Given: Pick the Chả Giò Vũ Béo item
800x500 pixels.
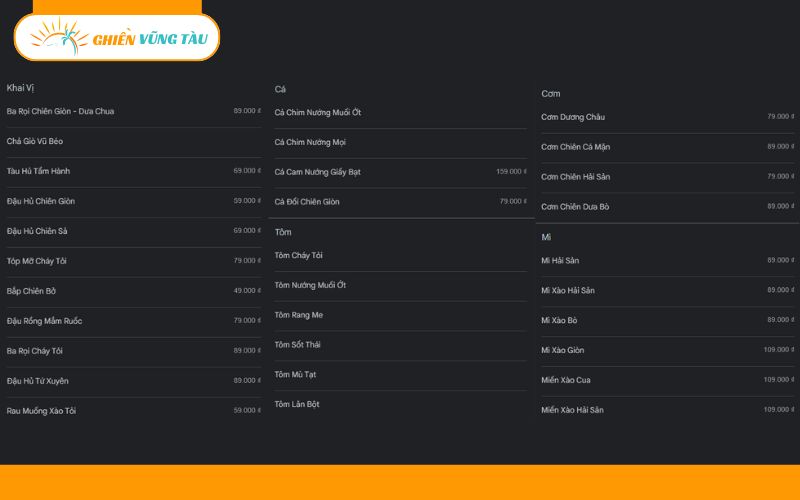Looking at the screenshot, I should [x=35, y=141].
